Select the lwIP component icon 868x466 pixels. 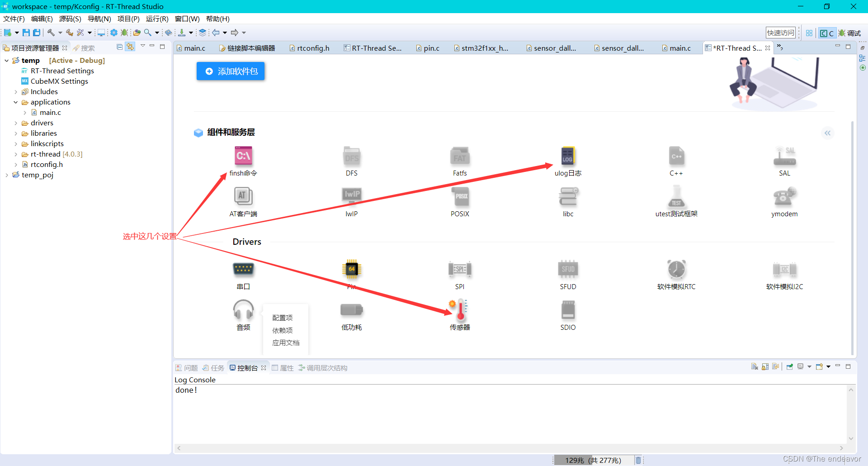pos(352,197)
